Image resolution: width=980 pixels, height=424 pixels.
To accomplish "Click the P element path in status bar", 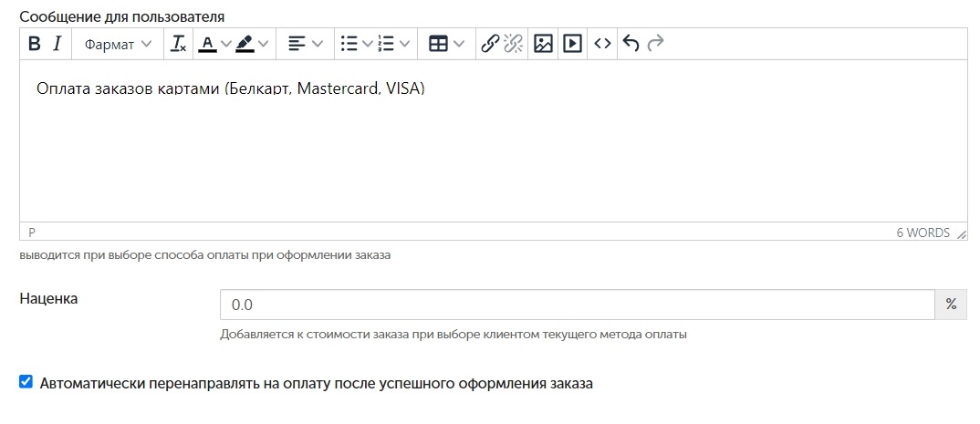I will tap(31, 233).
